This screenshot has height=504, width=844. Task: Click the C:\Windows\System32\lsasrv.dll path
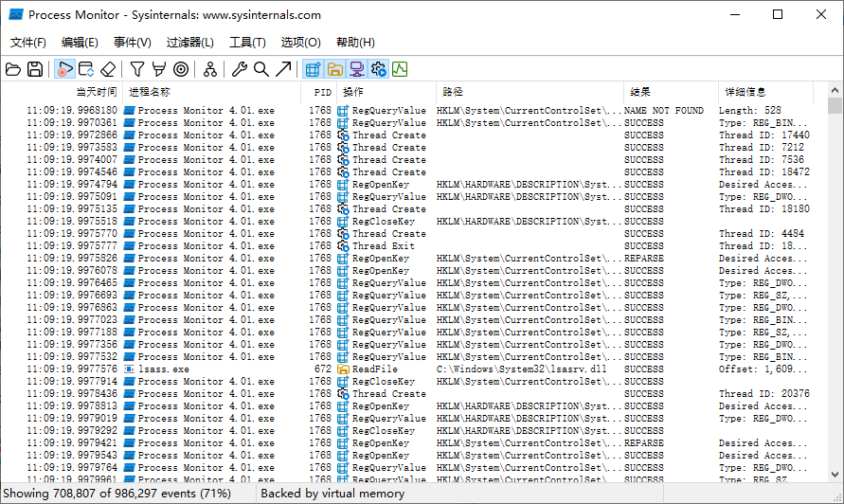coord(521,369)
